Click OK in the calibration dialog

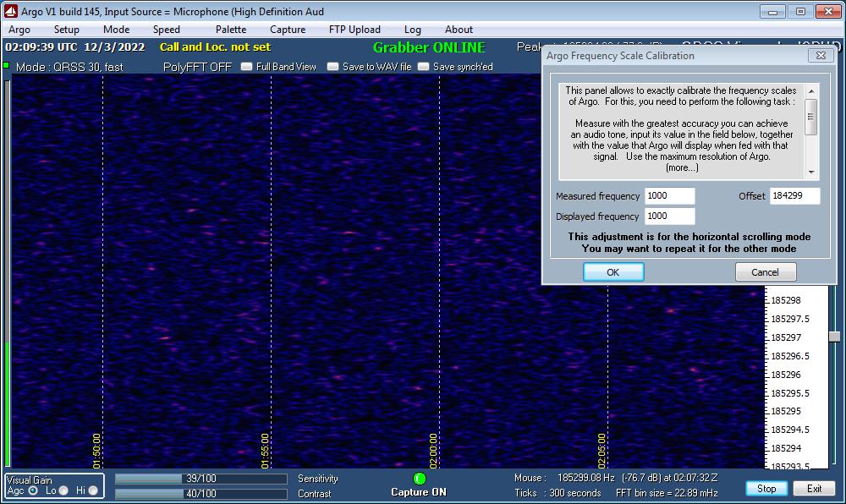(x=613, y=272)
